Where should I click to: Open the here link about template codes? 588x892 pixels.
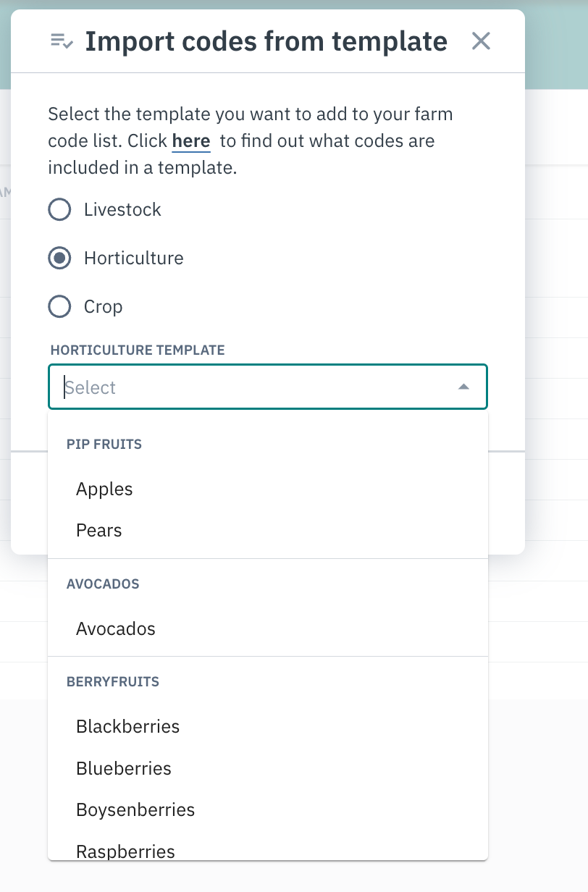(190, 140)
